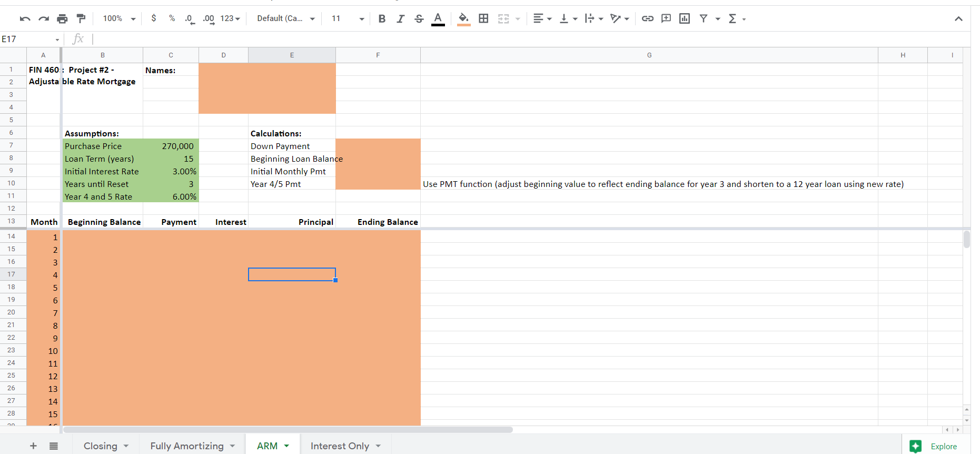Open the functions sigma menu
Viewport: 980px width, 454px height.
coord(732,19)
